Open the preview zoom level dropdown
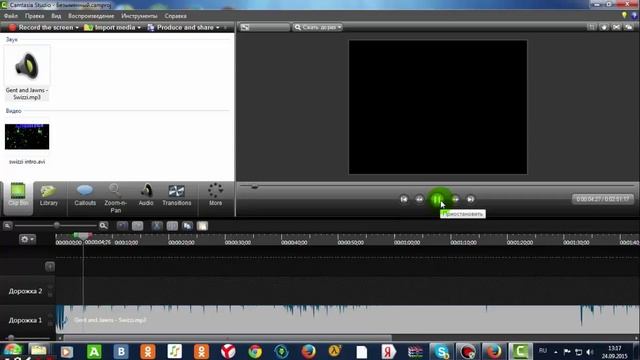 (318, 27)
